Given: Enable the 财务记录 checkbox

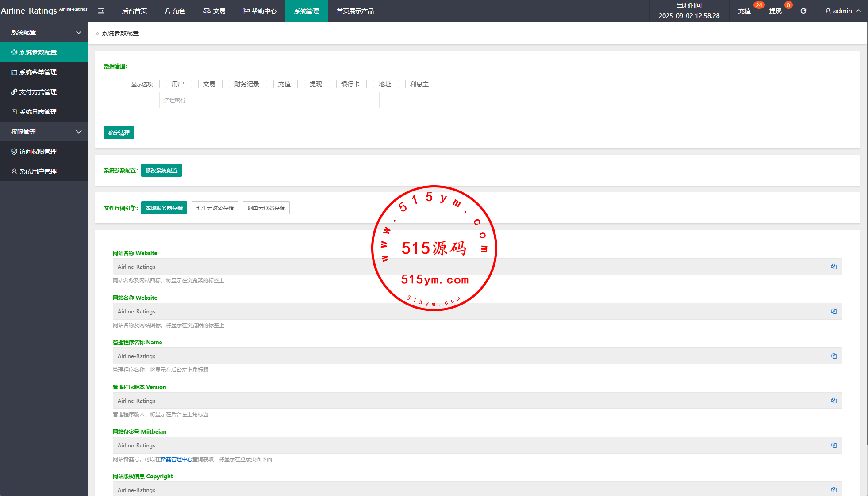Looking at the screenshot, I should click(x=226, y=84).
